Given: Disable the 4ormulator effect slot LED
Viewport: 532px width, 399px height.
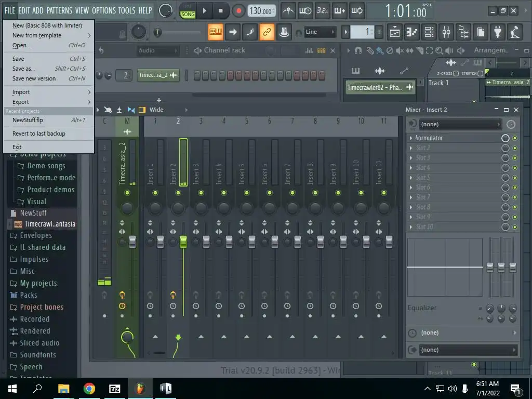Looking at the screenshot, I should [x=515, y=138].
